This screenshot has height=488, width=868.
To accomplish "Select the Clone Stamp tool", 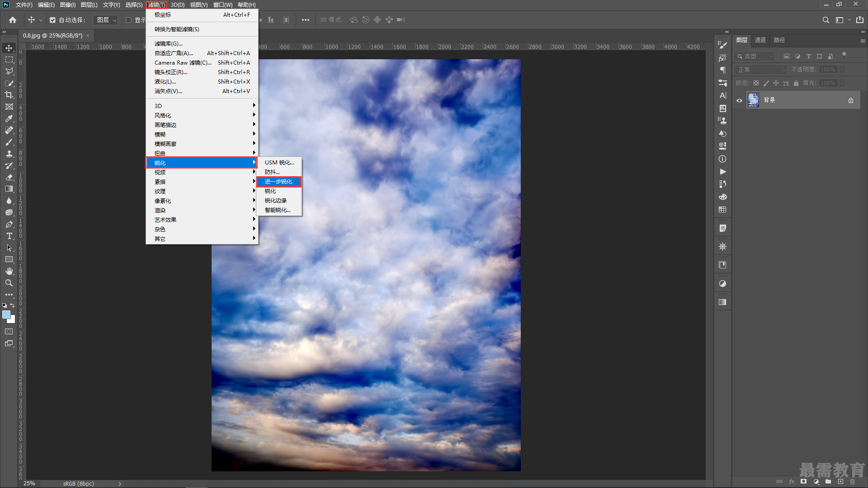I will (x=9, y=154).
